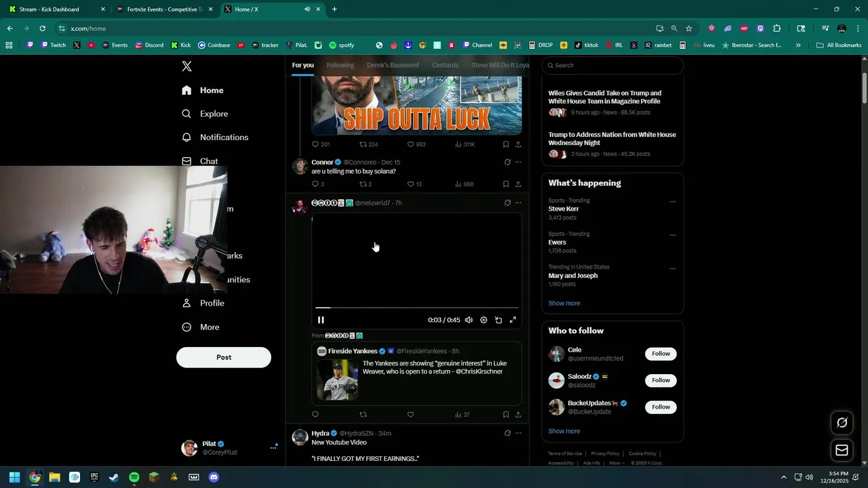Image resolution: width=868 pixels, height=488 pixels.
Task: Open the Explore navigation item
Action: [205, 114]
